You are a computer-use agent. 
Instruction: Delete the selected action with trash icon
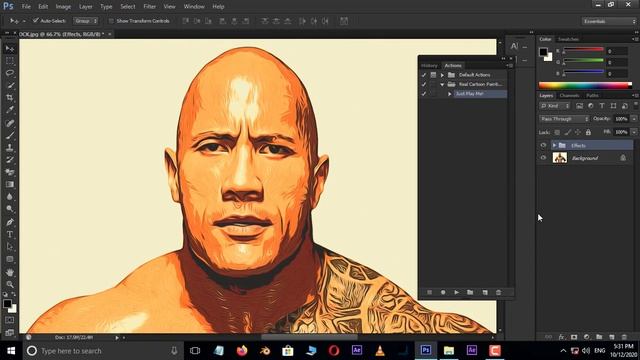(498, 292)
